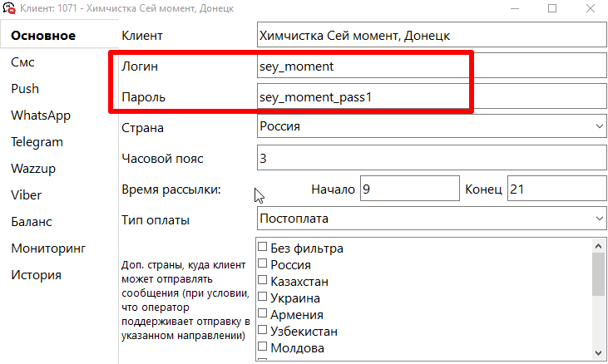Check the Казахстан checkbox

pyautogui.click(x=263, y=280)
